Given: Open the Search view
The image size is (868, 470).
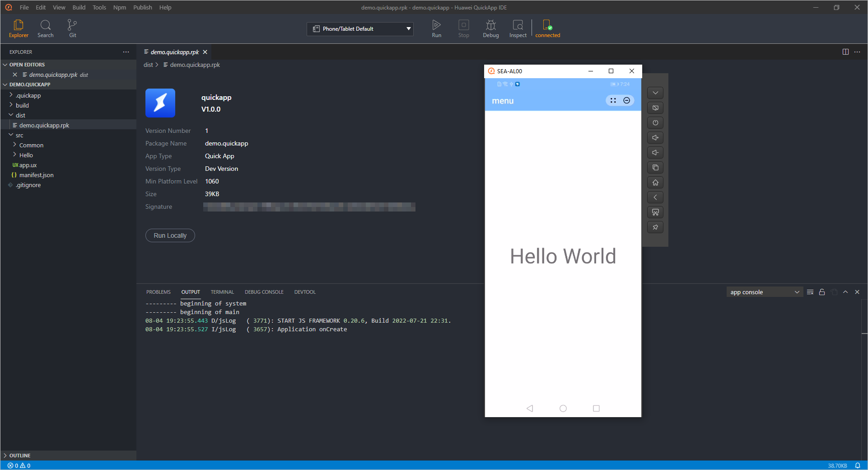Looking at the screenshot, I should [45, 28].
